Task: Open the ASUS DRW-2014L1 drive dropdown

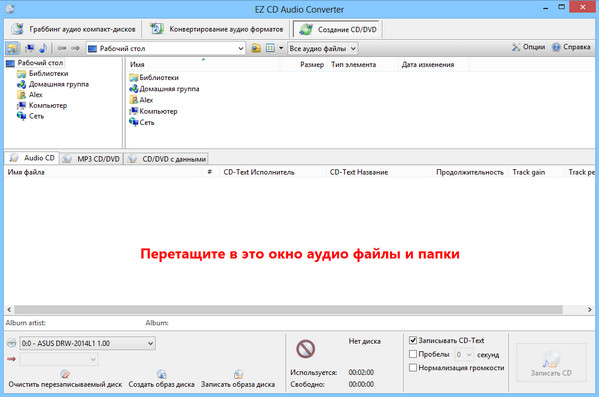Action: click(x=87, y=343)
